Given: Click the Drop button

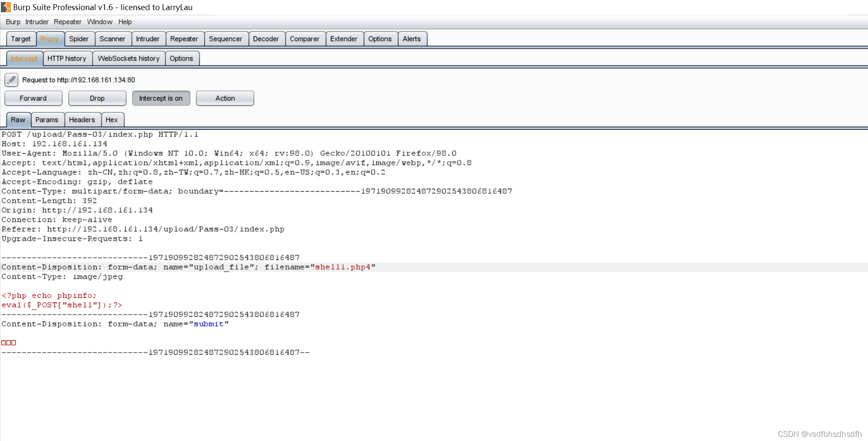Looking at the screenshot, I should pyautogui.click(x=97, y=98).
